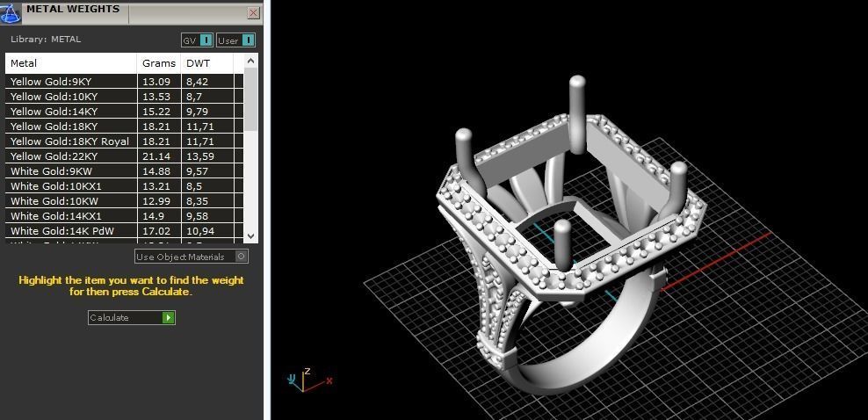Select the White Gold:14KX1 row

[x=124, y=216]
